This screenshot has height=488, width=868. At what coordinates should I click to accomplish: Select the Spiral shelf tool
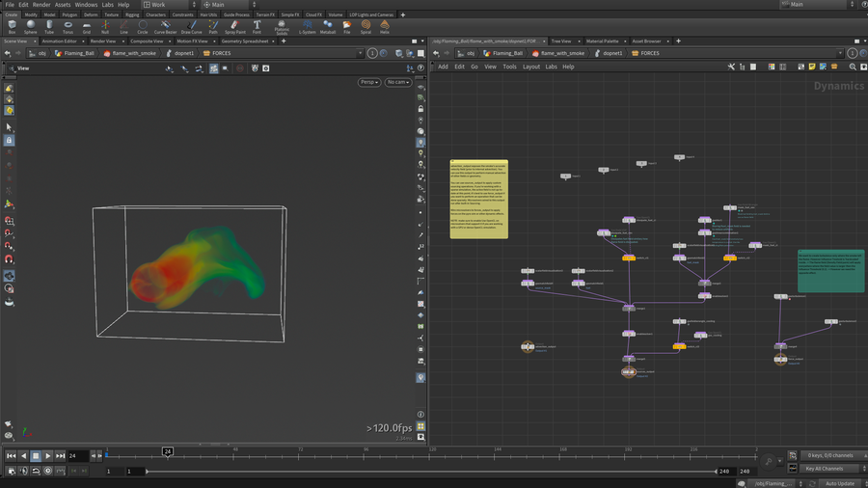[366, 27]
